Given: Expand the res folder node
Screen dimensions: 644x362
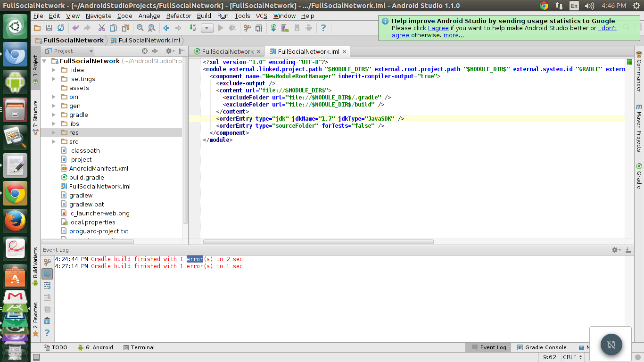Looking at the screenshot, I should (54, 132).
